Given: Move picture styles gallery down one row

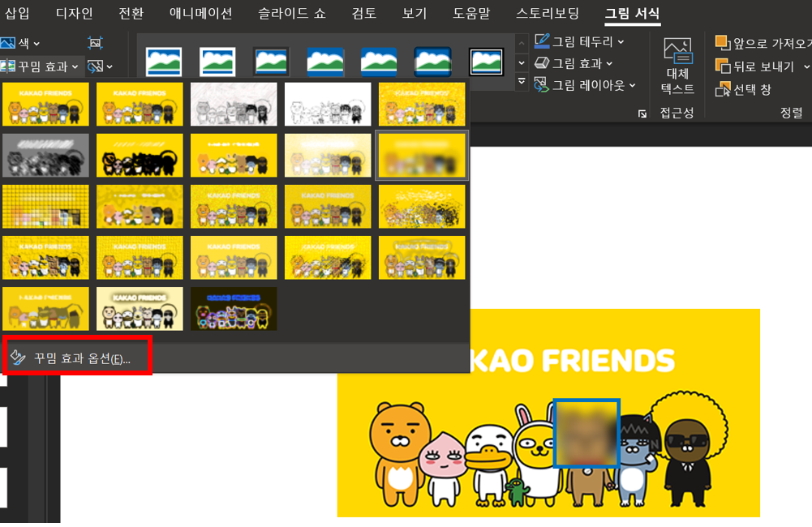Looking at the screenshot, I should tap(522, 63).
